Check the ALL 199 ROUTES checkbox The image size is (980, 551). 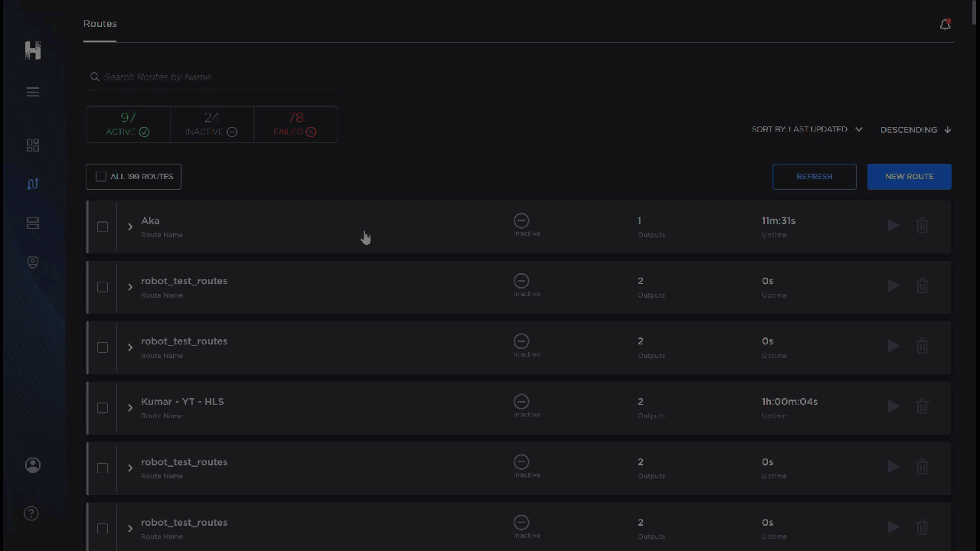[x=100, y=176]
